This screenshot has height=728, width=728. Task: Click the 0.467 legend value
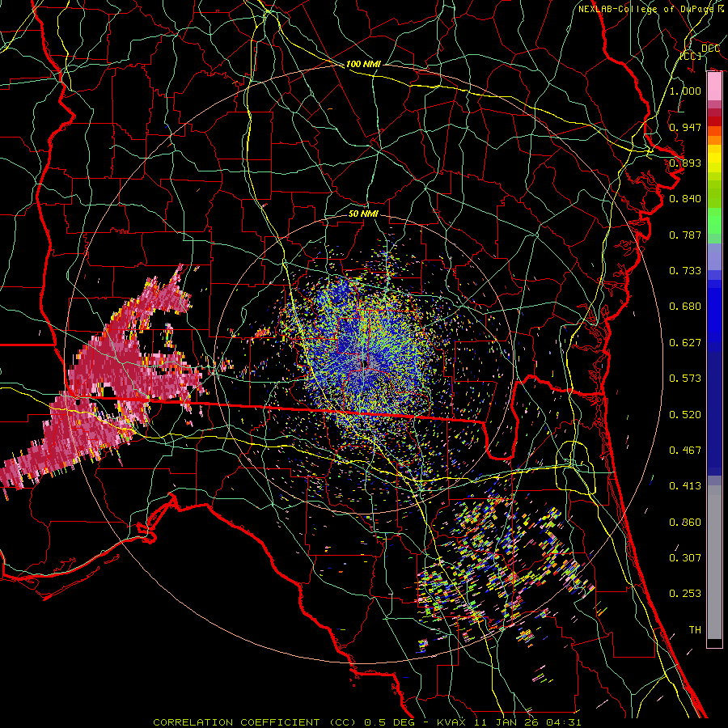(685, 451)
